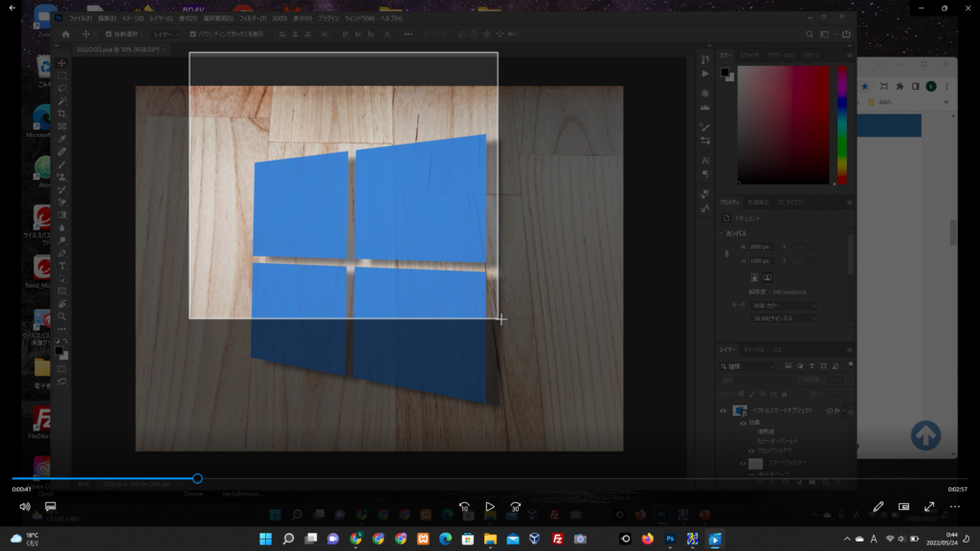This screenshot has width=980, height=551.
Task: Open File Explorer from the taskbar
Action: (491, 539)
